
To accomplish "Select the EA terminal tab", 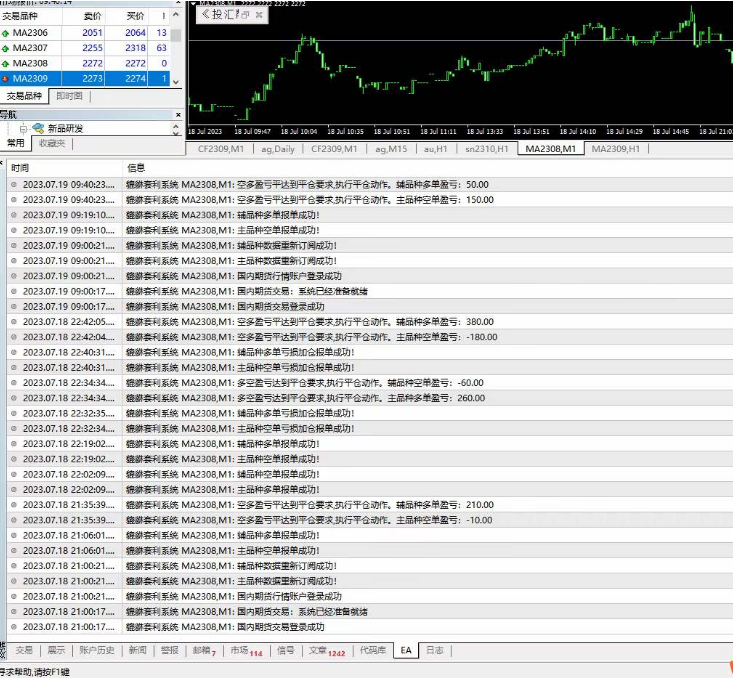I will pos(406,651).
